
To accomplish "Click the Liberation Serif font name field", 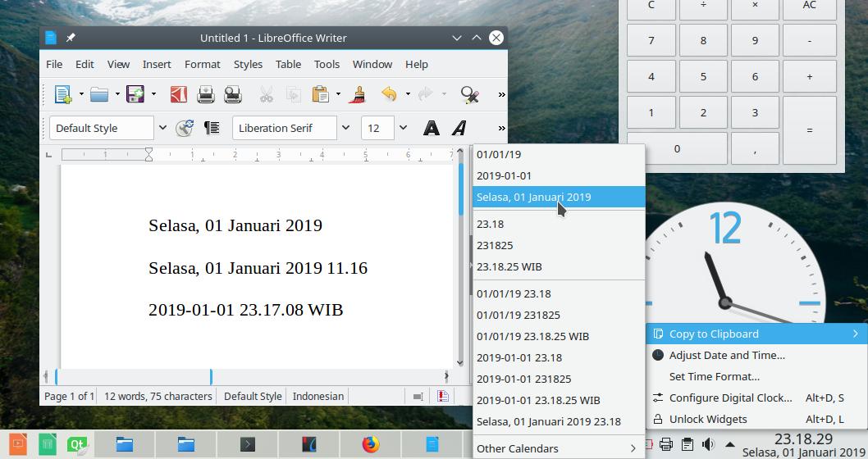I will [x=285, y=129].
